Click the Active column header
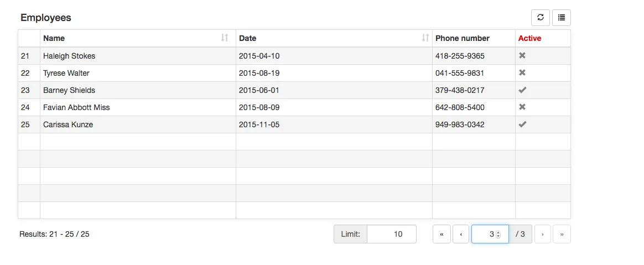Image resolution: width=644 pixels, height=265 pixels. pos(529,38)
